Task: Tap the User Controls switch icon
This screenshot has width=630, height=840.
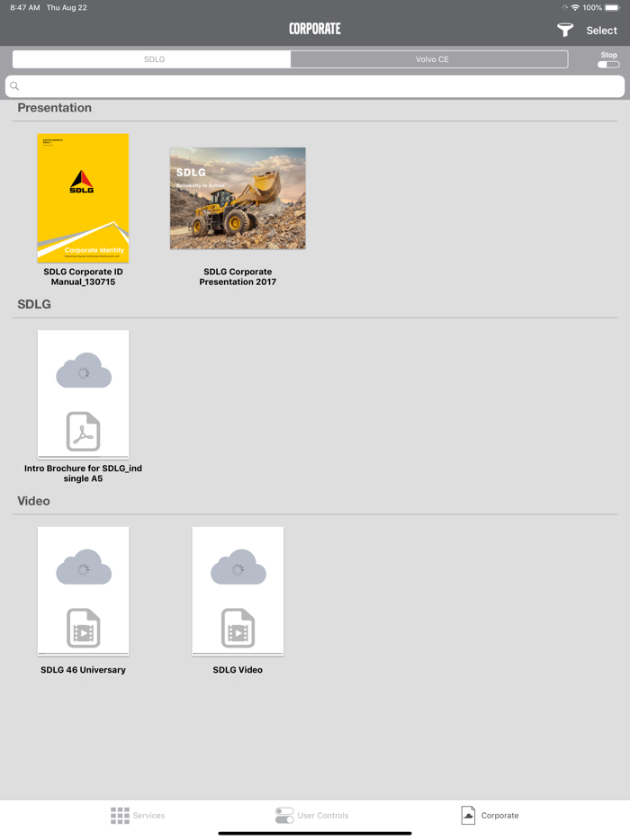Action: click(284, 816)
